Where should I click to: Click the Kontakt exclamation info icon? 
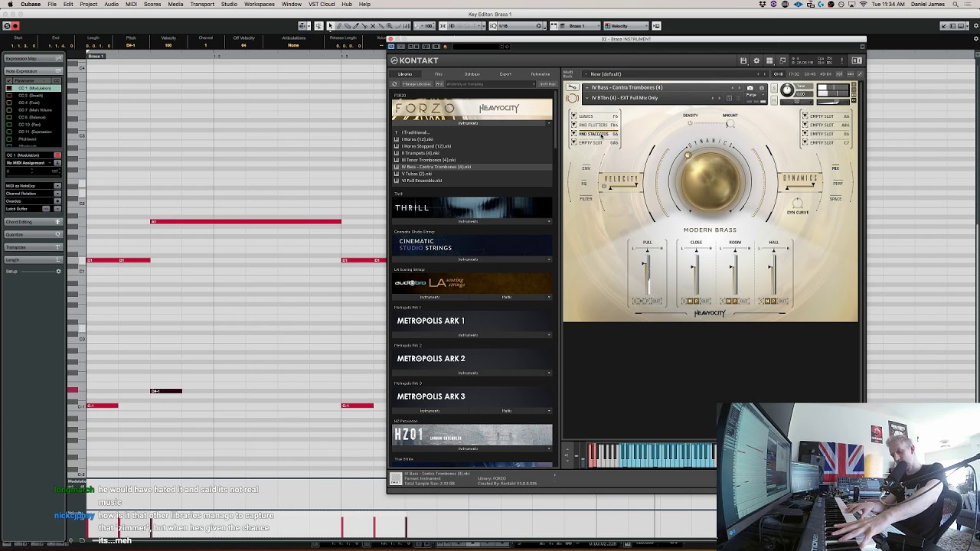tap(841, 60)
